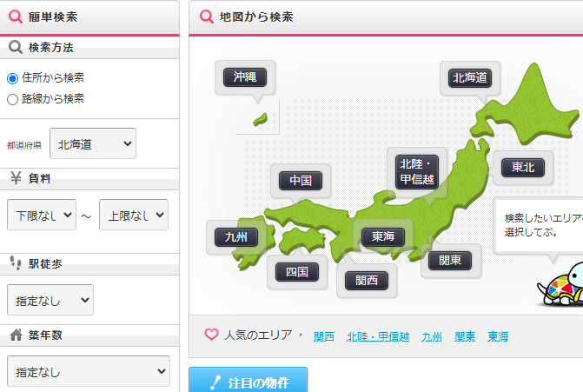Open the 注目の物件 tab
The image size is (583, 392).
[248, 381]
